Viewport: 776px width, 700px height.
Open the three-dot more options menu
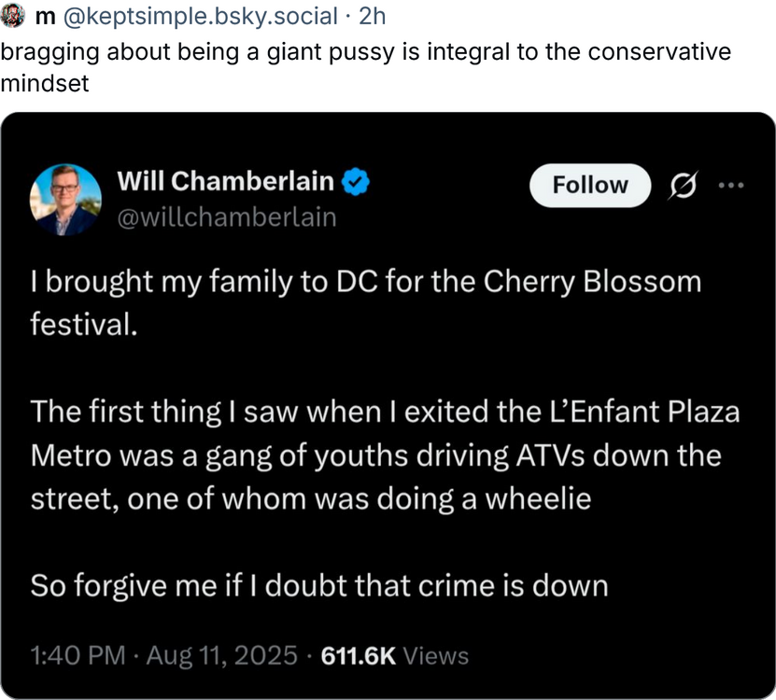click(731, 185)
